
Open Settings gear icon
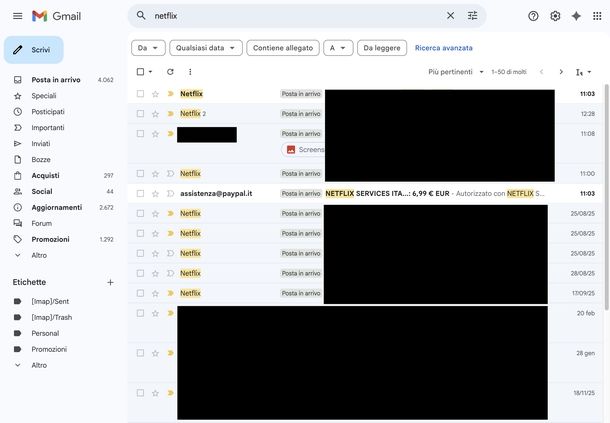point(555,16)
